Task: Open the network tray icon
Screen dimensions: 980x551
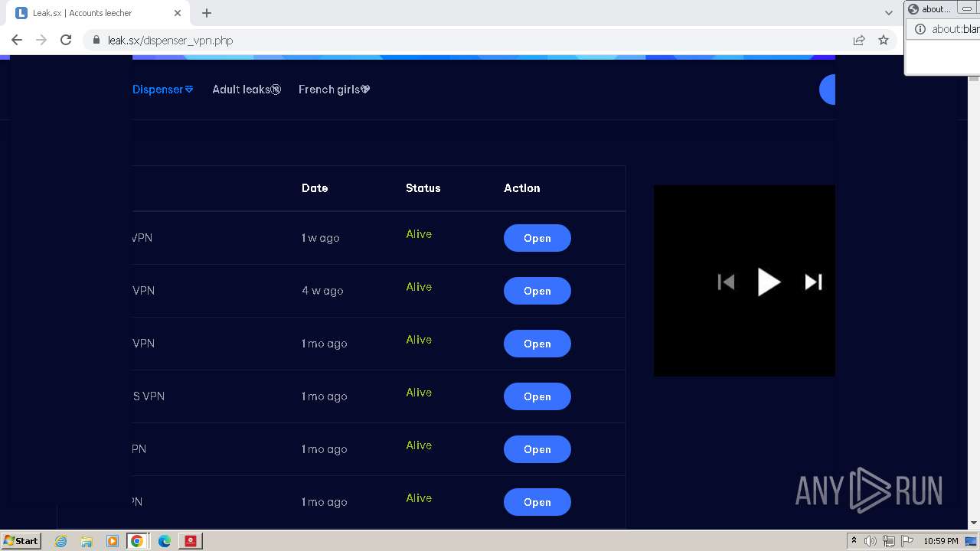Action: pyautogui.click(x=889, y=541)
